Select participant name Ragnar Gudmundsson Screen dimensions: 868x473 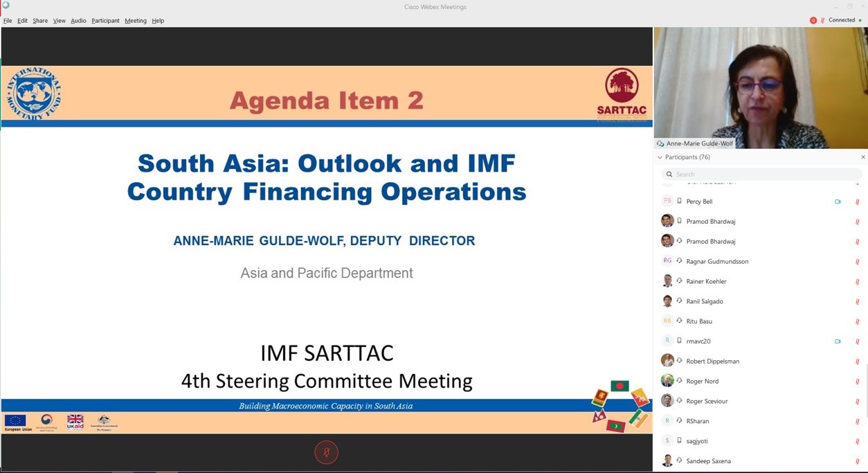717,262
